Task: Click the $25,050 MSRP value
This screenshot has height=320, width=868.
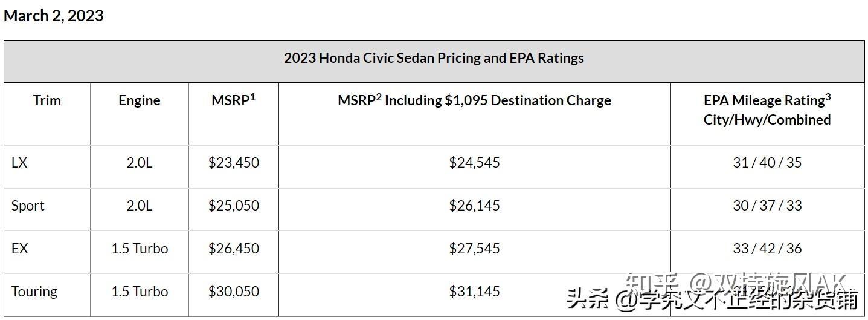Action: tap(234, 206)
